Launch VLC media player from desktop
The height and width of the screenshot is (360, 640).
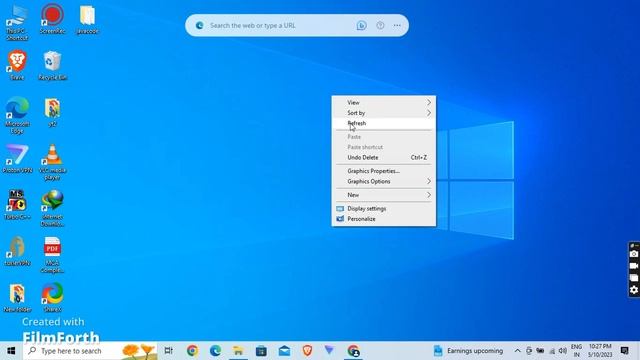[x=52, y=162]
